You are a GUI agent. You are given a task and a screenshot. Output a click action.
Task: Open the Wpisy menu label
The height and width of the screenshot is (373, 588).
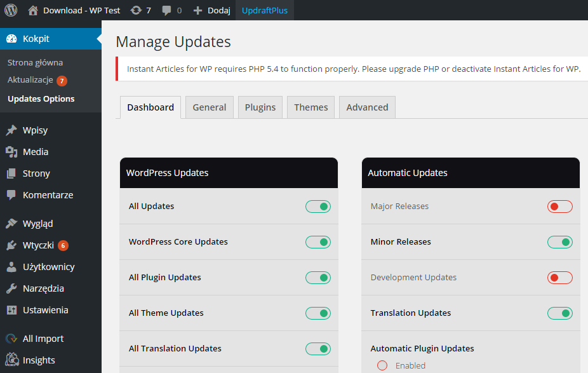point(36,130)
